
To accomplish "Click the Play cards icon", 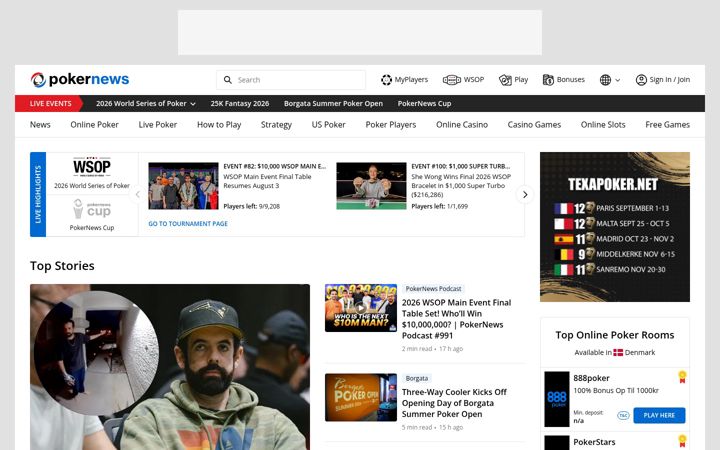I will pos(505,80).
